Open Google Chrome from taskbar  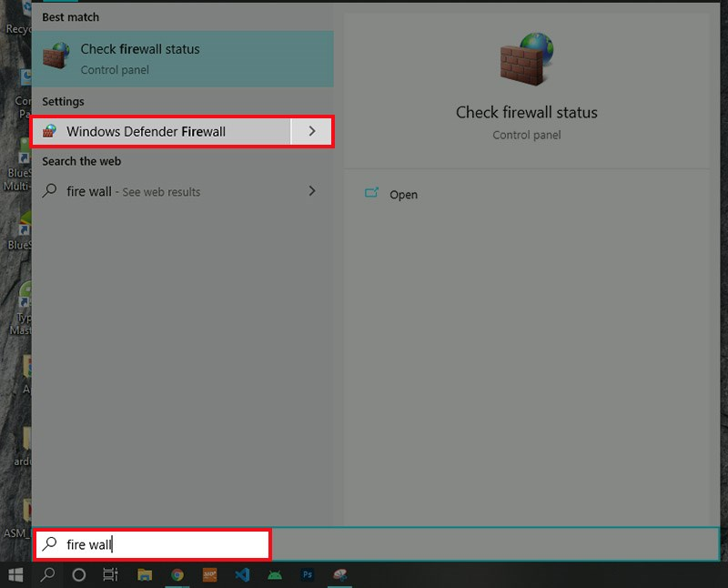tap(177, 575)
